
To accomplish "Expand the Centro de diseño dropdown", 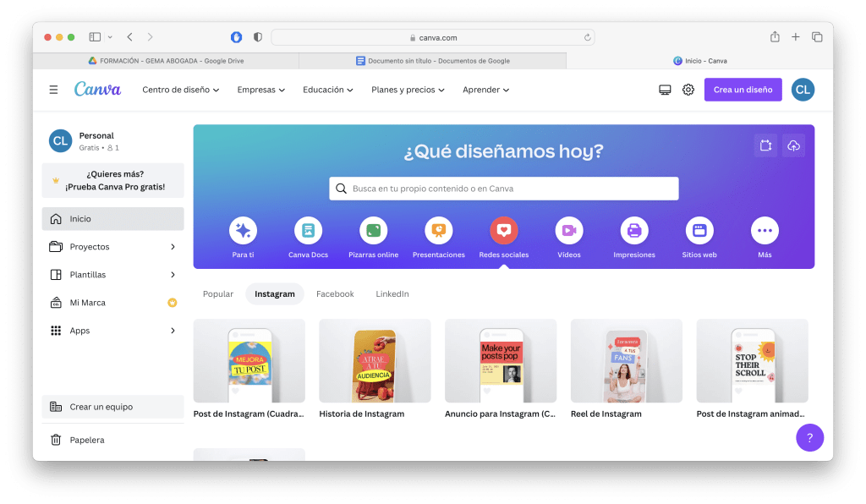I will click(181, 90).
